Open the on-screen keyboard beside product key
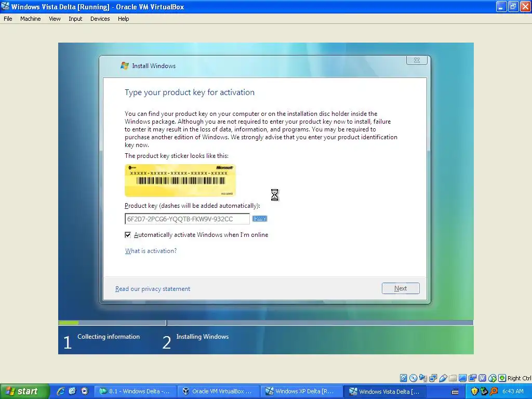Viewport: 532px width, 399px height. (260, 219)
